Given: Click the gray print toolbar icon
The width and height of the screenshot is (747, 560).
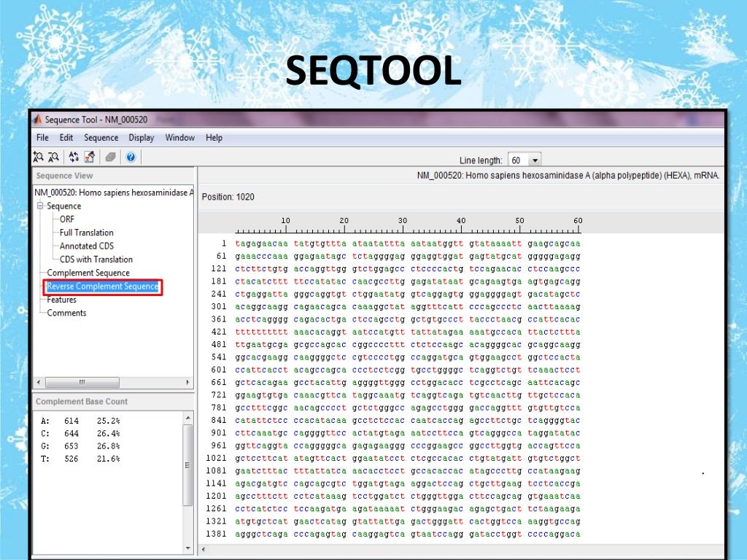Looking at the screenshot, I should click(x=111, y=157).
